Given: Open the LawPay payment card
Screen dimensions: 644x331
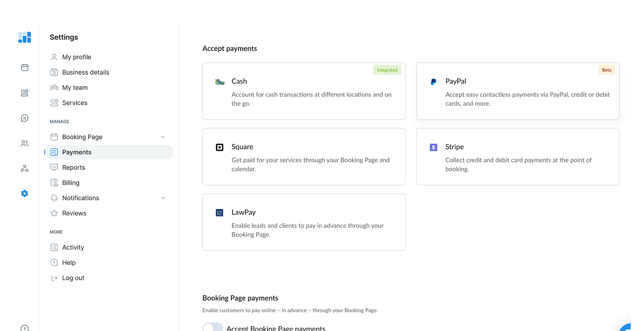Looking at the screenshot, I should coord(304,222).
